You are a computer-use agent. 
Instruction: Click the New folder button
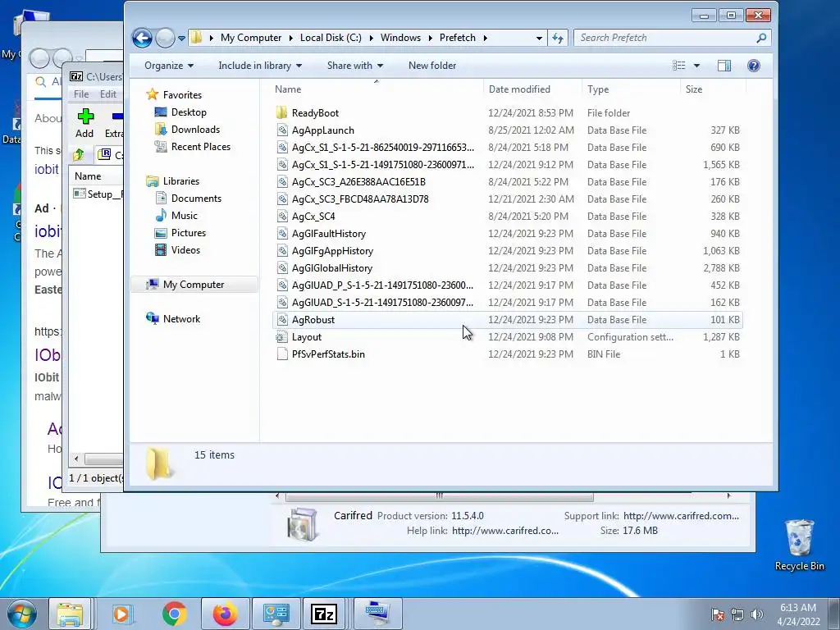point(432,66)
